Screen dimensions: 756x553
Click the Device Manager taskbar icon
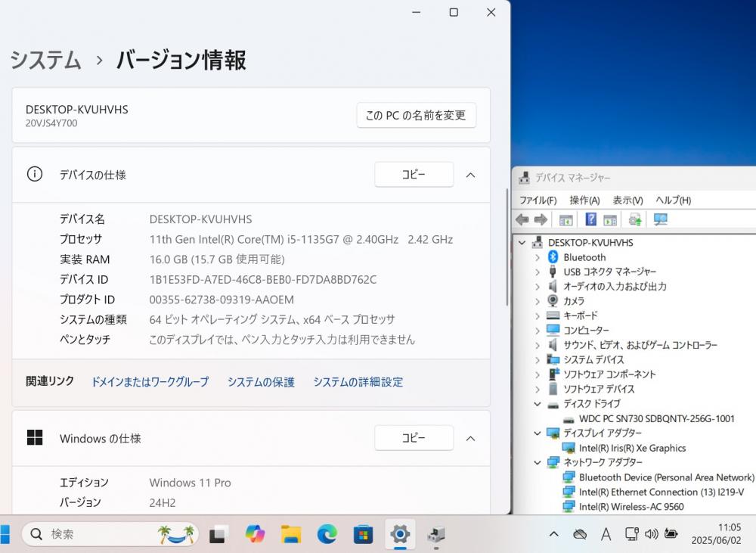[436, 534]
